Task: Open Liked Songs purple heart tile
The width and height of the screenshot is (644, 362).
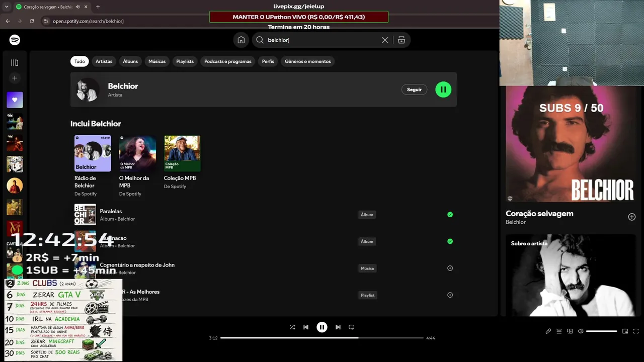Action: tap(15, 100)
